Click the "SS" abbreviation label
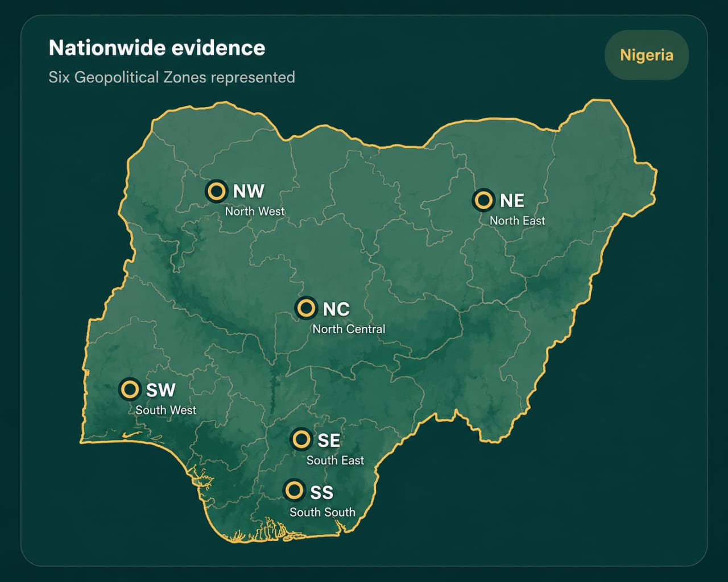 tap(322, 492)
